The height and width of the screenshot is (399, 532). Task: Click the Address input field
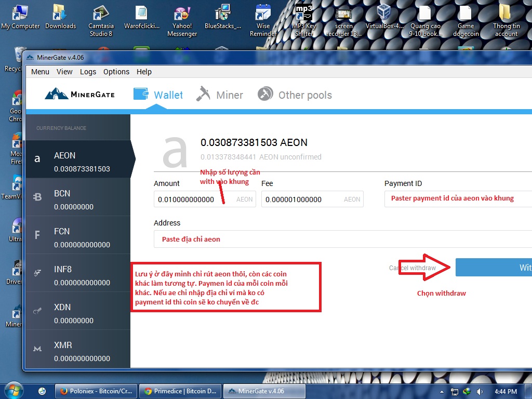343,239
